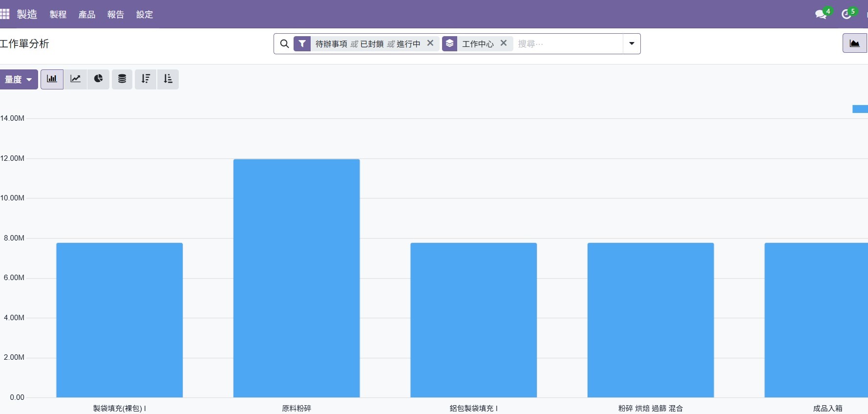Click the 製袋填充(裸包) I bar
This screenshot has height=414, width=868.
(120, 320)
